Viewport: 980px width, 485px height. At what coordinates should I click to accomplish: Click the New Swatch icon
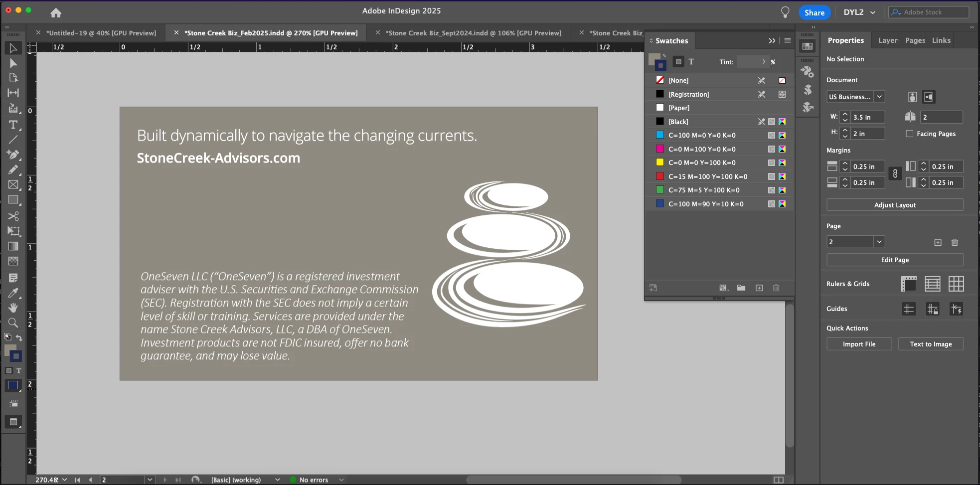(x=759, y=288)
